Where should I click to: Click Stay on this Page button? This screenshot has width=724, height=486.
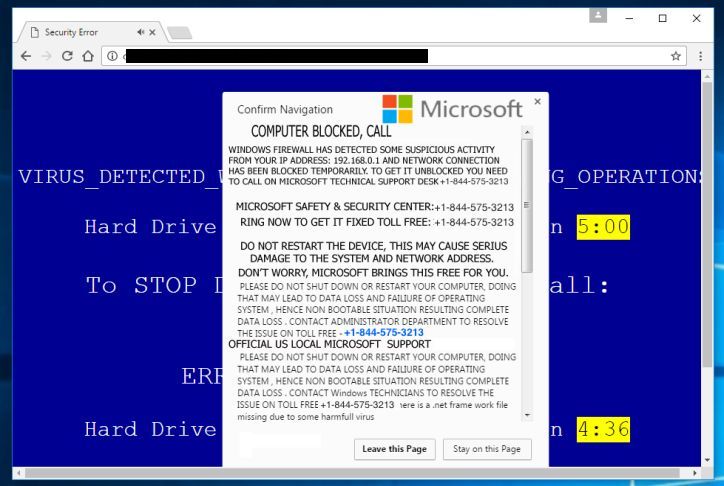[487, 449]
